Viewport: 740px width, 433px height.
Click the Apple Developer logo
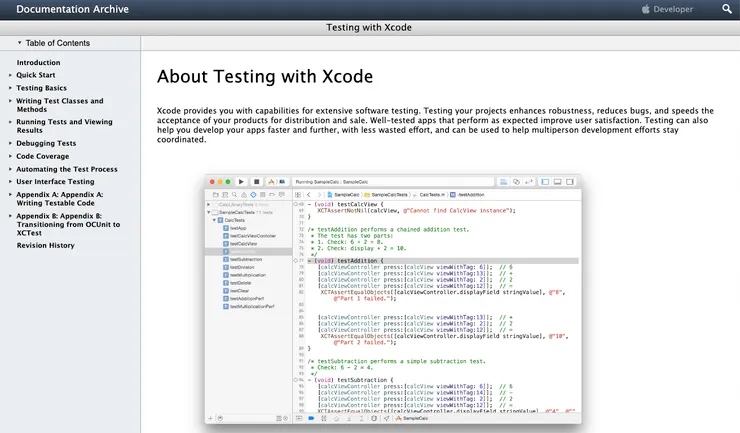646,9
